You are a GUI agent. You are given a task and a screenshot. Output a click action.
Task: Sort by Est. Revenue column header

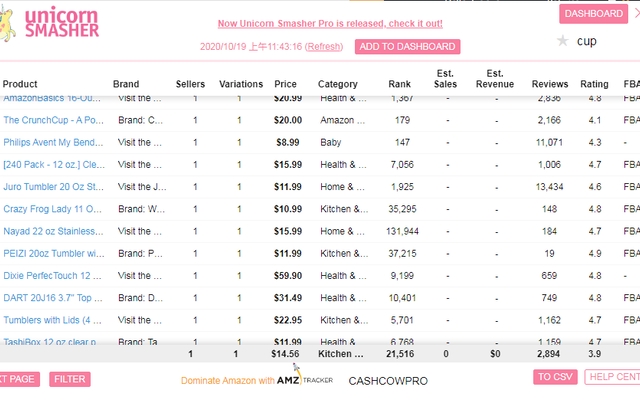click(x=494, y=79)
